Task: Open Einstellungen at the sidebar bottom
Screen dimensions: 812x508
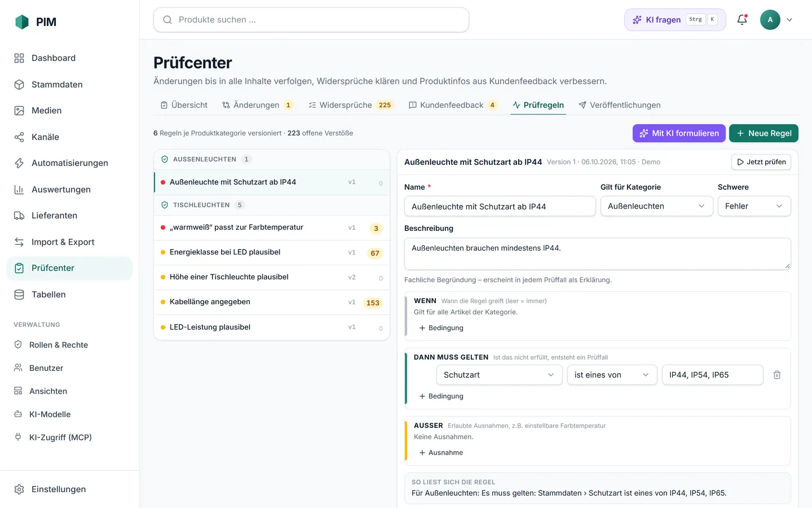Action: point(70,489)
